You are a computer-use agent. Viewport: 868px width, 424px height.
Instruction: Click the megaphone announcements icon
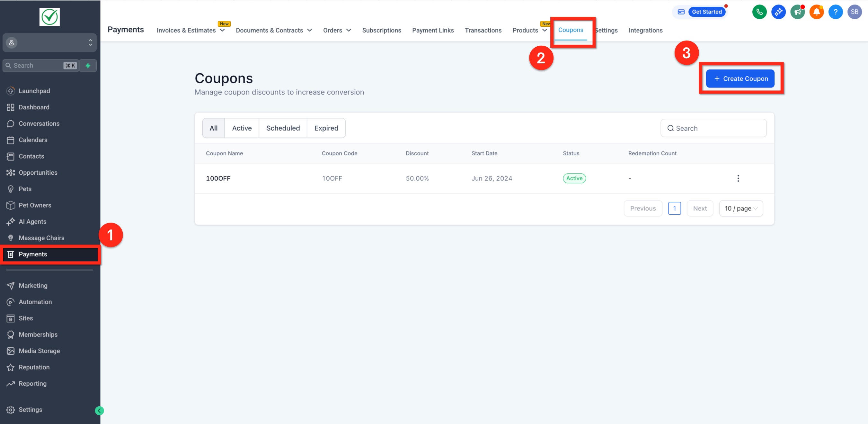[x=797, y=12]
